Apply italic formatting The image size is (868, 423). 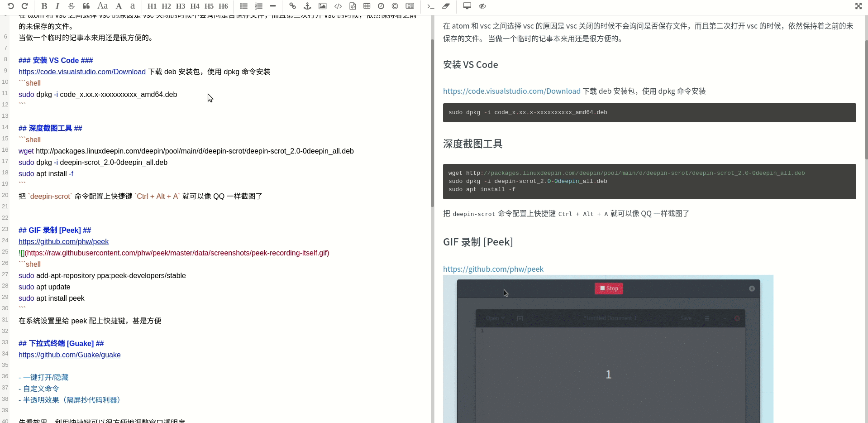(x=57, y=6)
